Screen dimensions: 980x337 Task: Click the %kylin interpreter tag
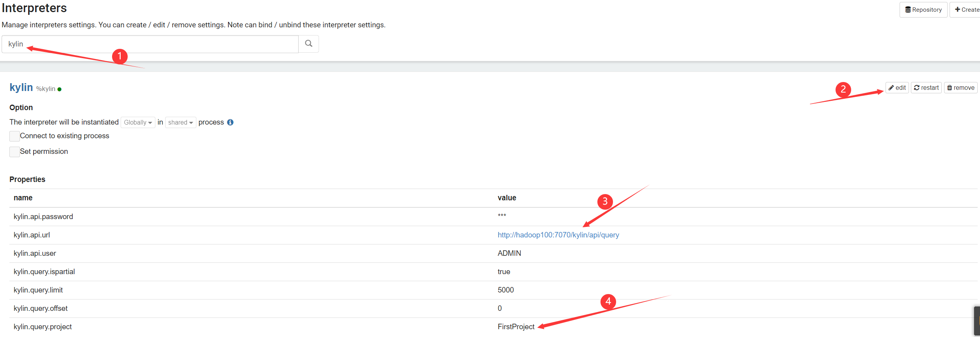coord(46,89)
